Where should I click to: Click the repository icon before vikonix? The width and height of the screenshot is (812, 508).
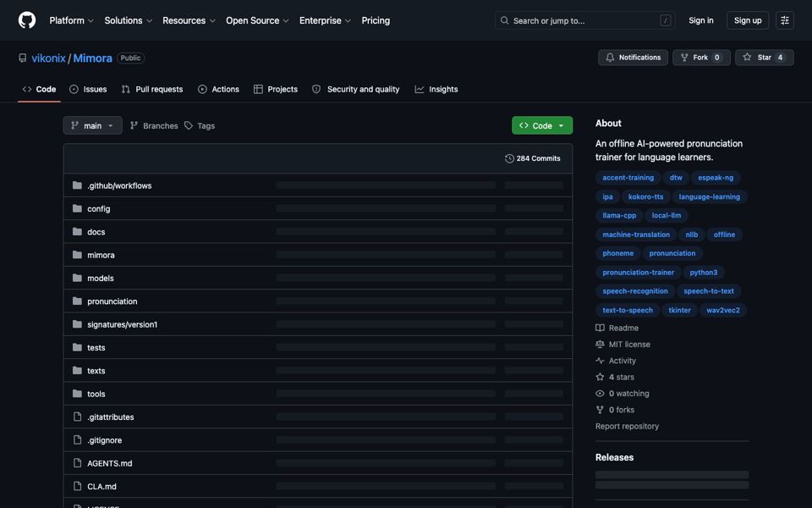22,58
